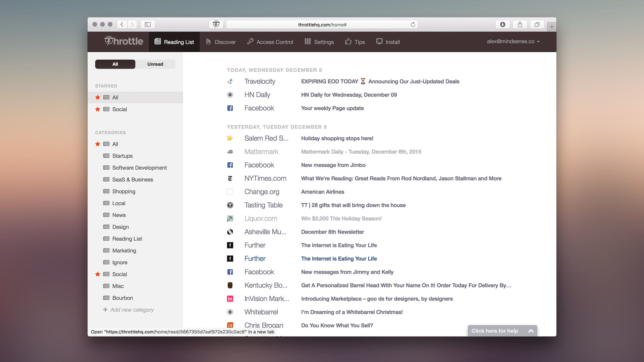Click the Kentucky Bo... barrel icon
644x362 pixels.
point(230,285)
